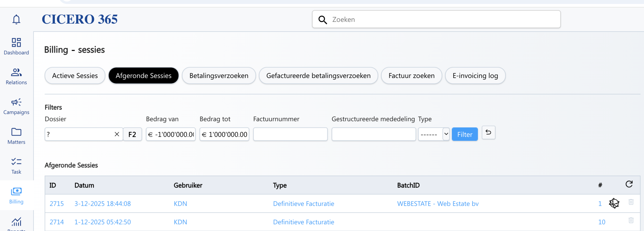
Task: Click the refresh icon in table header
Action: [x=629, y=184]
